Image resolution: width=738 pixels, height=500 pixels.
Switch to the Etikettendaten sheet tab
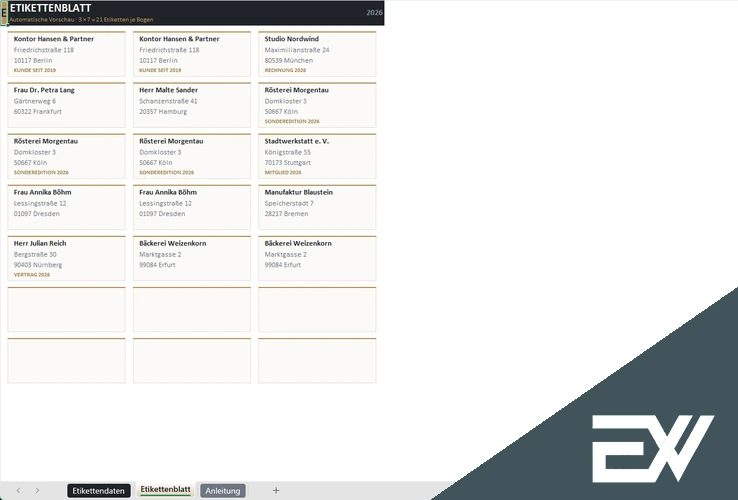pos(98,491)
